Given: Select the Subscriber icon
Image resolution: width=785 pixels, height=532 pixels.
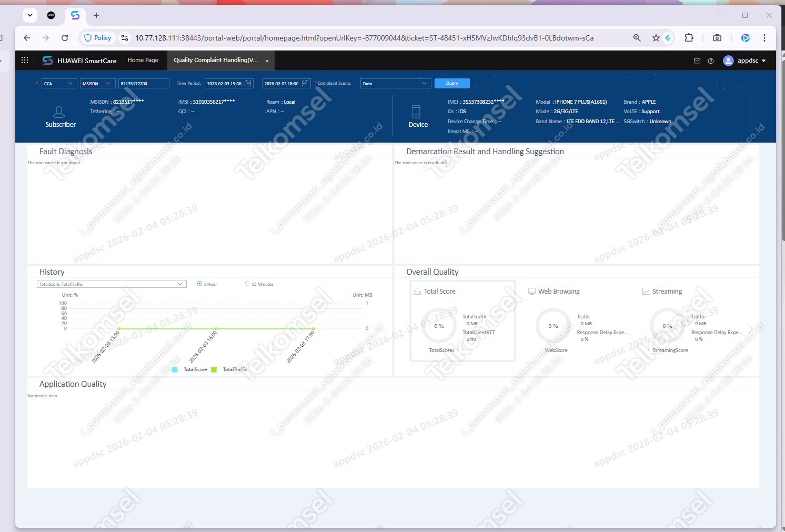Looking at the screenshot, I should [59, 112].
